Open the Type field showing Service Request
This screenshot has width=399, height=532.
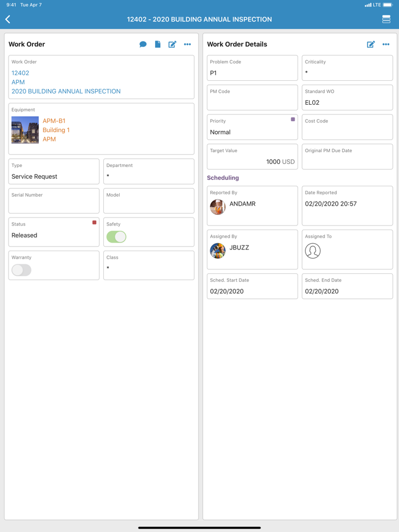pyautogui.click(x=54, y=171)
